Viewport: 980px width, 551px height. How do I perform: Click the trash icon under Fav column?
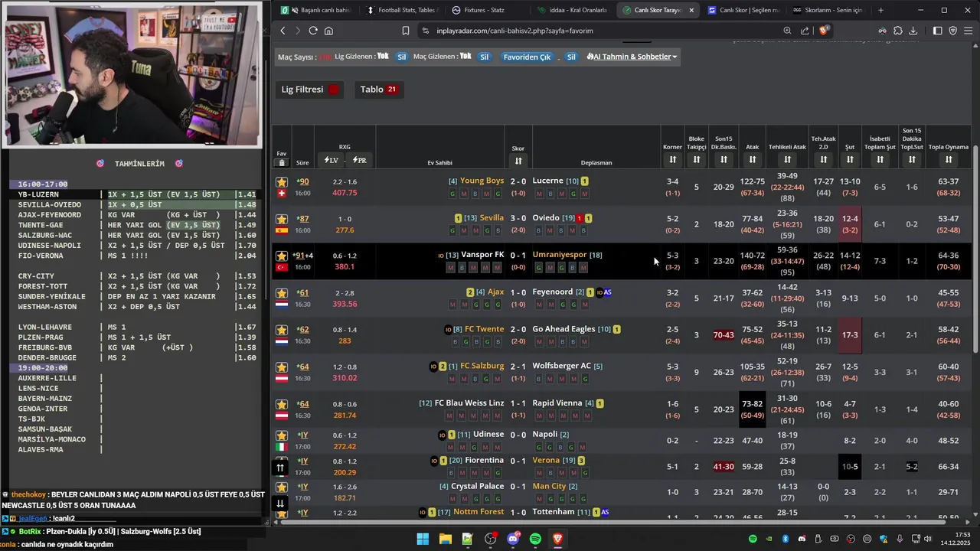282,162
